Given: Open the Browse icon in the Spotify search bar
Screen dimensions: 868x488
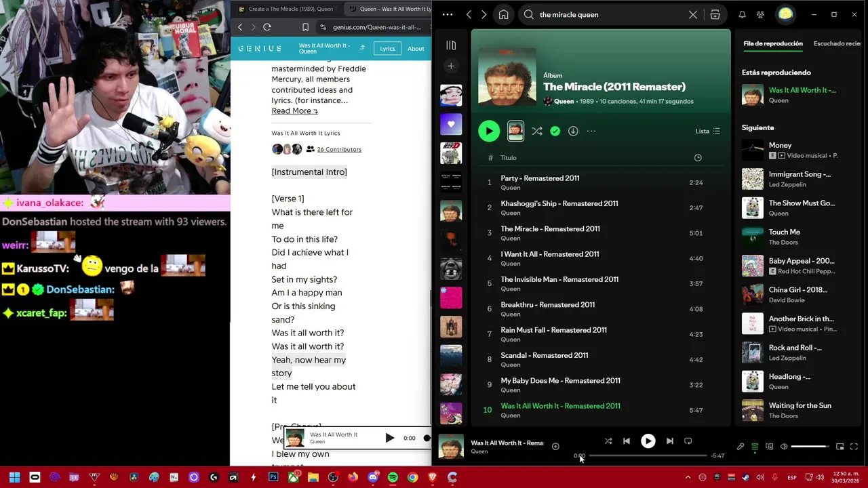Looking at the screenshot, I should pos(715,14).
